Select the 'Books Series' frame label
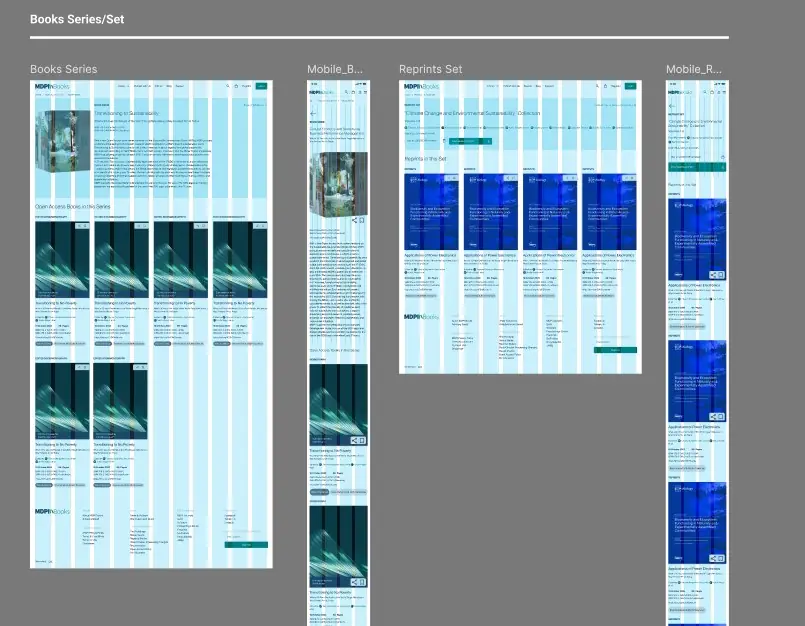The image size is (805, 626). click(x=64, y=69)
